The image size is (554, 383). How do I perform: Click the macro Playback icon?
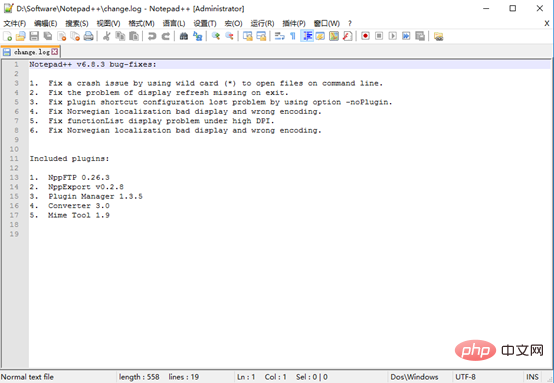393,36
